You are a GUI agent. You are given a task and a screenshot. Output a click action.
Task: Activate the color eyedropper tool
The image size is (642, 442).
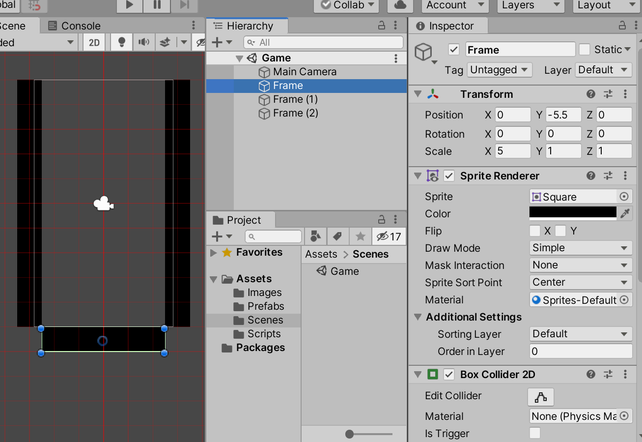pos(625,213)
